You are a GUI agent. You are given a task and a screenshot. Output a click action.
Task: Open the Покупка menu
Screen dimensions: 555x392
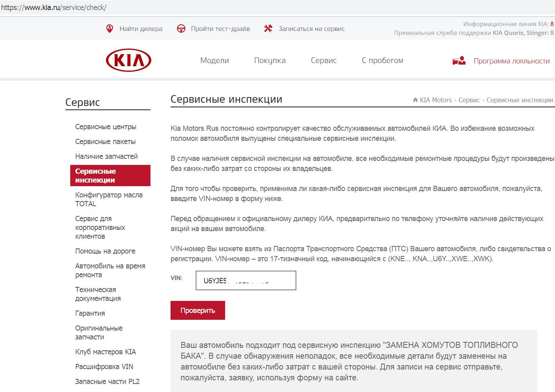(x=270, y=61)
